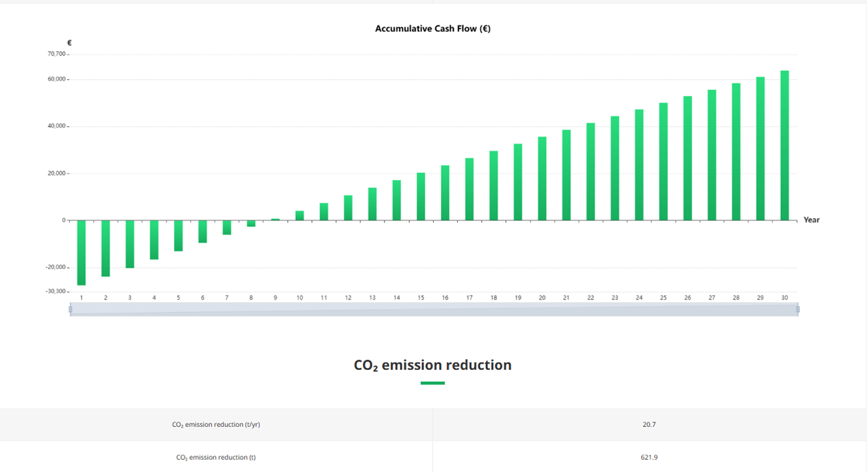Image resolution: width=868 pixels, height=472 pixels.
Task: Click the right zoom slider handle
Action: point(798,309)
